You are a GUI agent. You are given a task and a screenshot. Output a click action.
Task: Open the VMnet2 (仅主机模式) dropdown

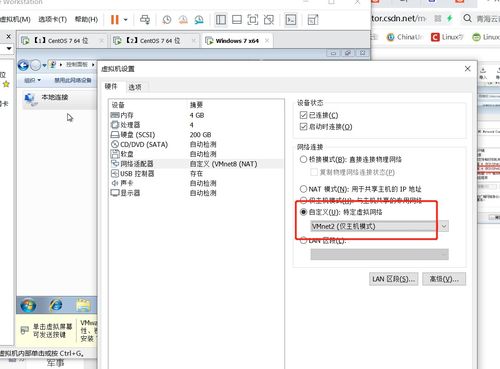click(x=379, y=226)
